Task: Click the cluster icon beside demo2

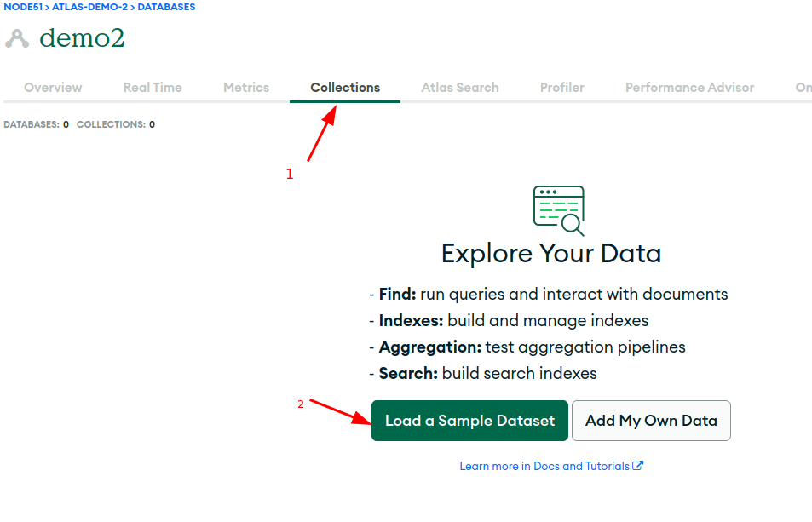Action: coord(17,39)
